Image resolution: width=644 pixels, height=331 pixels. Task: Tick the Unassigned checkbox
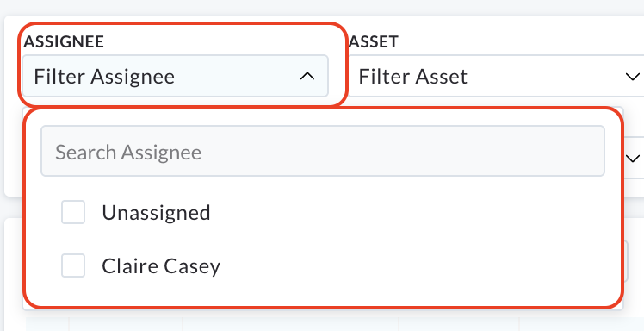[x=73, y=212]
